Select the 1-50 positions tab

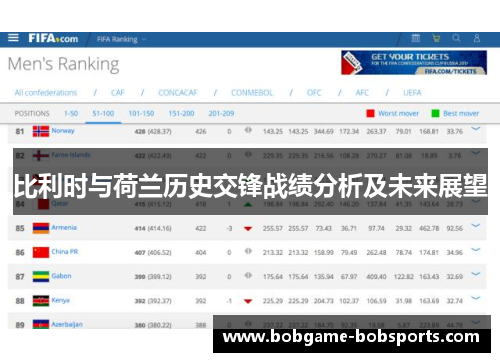tap(71, 113)
